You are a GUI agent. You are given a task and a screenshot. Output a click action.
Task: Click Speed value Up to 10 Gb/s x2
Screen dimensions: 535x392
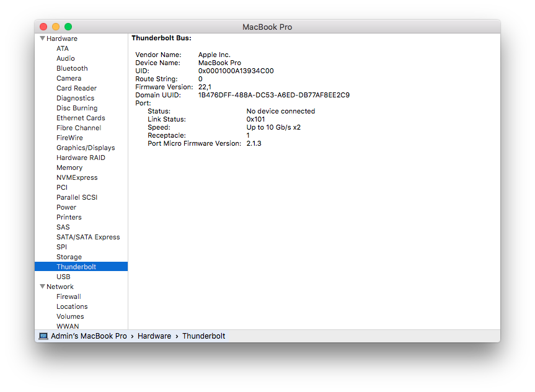273,127
